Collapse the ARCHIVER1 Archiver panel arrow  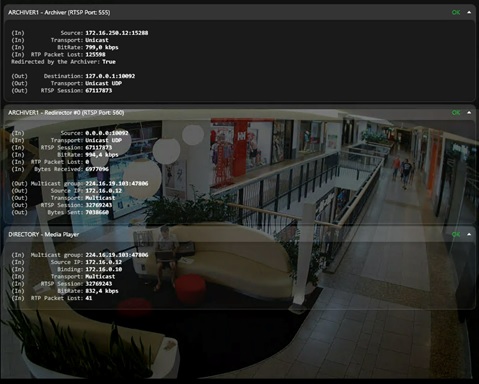point(469,13)
